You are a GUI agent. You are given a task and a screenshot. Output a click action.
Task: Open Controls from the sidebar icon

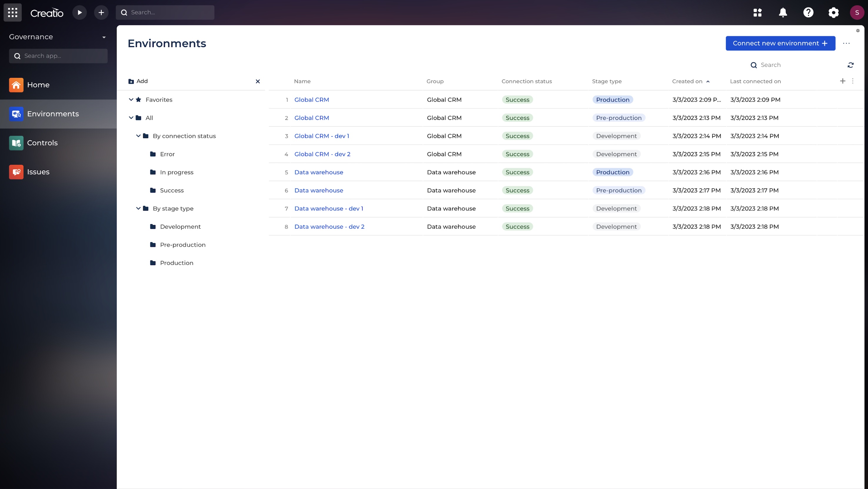point(16,143)
